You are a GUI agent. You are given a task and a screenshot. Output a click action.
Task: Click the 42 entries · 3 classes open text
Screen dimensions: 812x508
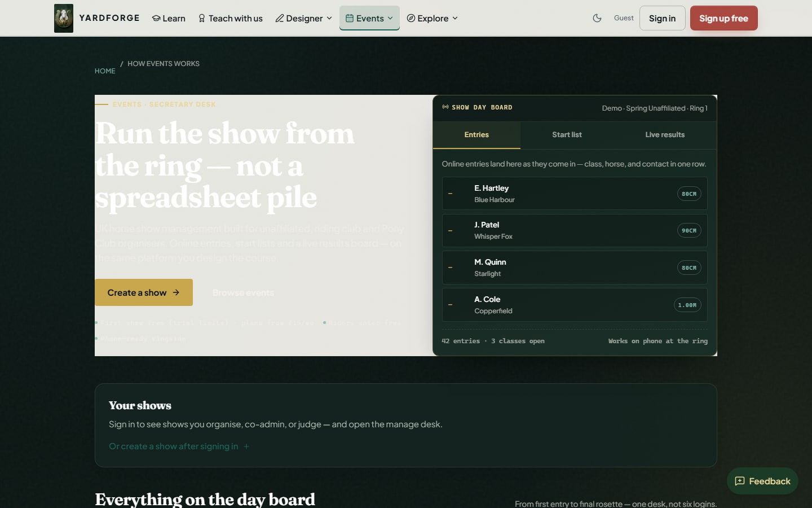click(493, 341)
